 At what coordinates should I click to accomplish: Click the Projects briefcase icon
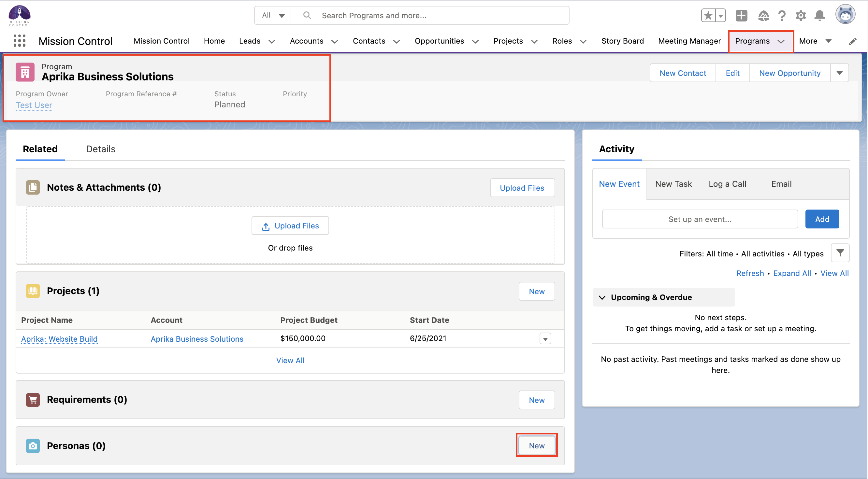pos(33,291)
